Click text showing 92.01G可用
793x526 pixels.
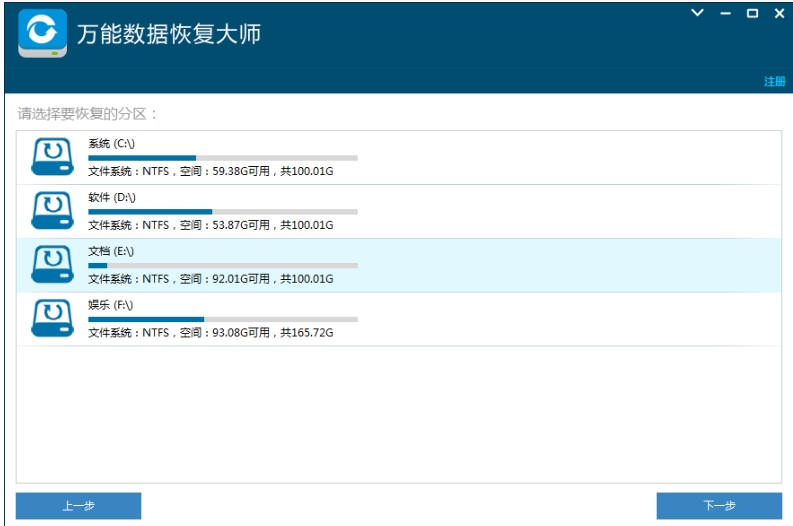point(241,279)
